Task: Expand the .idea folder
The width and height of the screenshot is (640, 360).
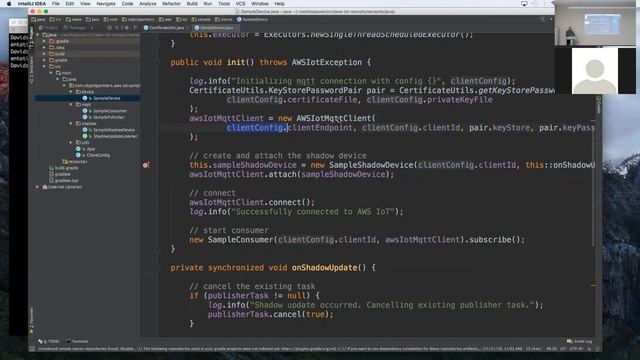Action: point(44,47)
